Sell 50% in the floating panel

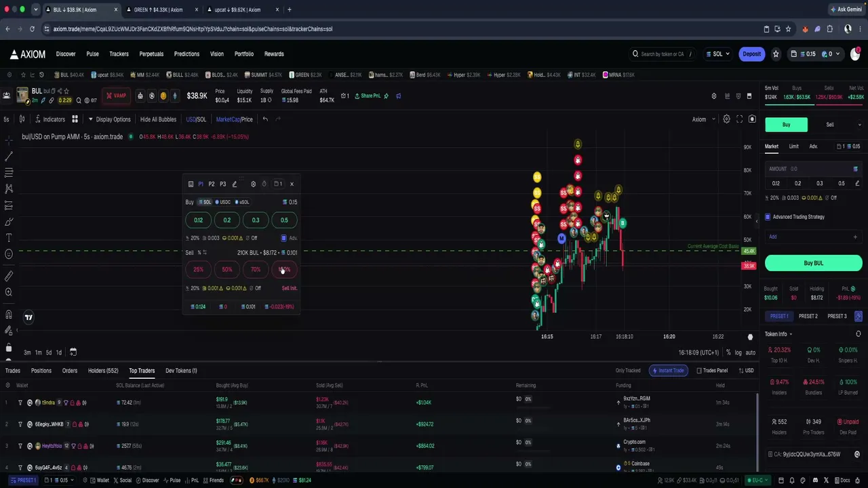pos(226,270)
